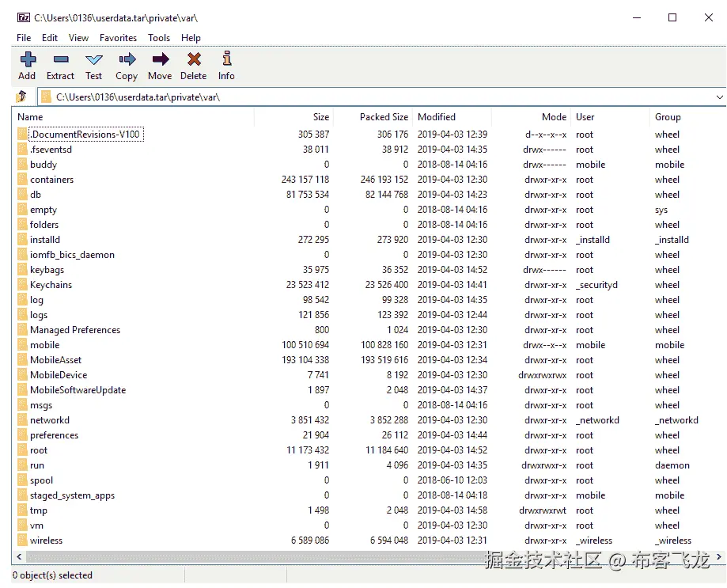The image size is (727, 588).
Task: Select the spool folder name
Action: [x=42, y=480]
